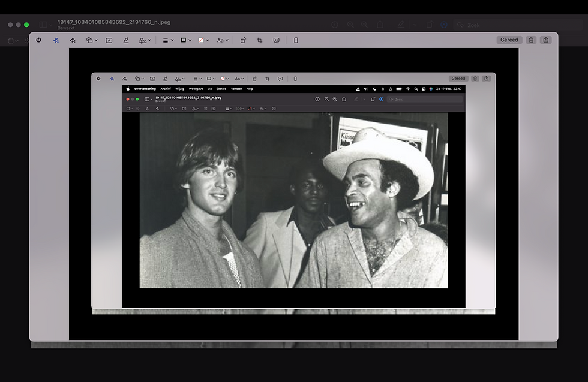The image size is (588, 382).
Task: Select the Draw tool in the top markup toolbar
Action: tap(72, 40)
